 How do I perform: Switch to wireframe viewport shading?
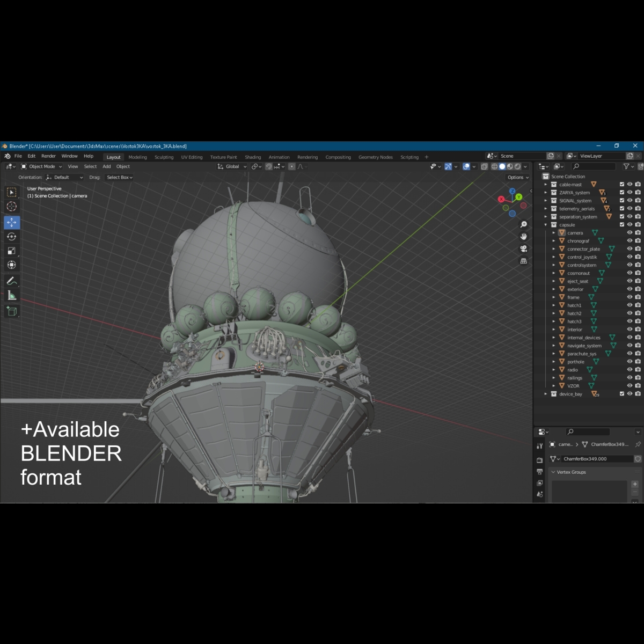[x=495, y=167]
